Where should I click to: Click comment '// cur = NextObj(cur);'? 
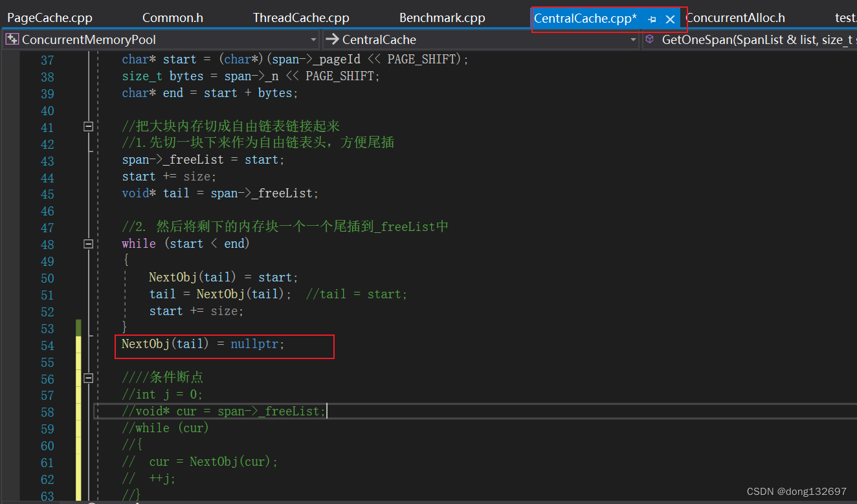tap(199, 462)
